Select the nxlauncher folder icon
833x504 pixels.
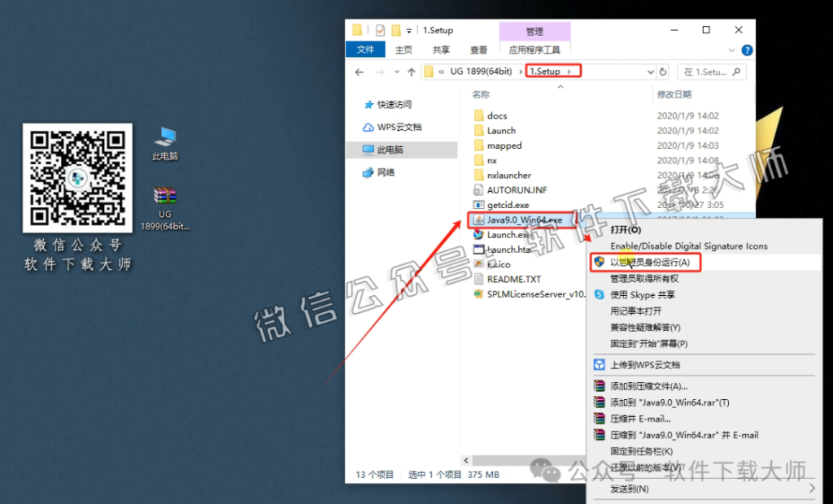click(478, 175)
